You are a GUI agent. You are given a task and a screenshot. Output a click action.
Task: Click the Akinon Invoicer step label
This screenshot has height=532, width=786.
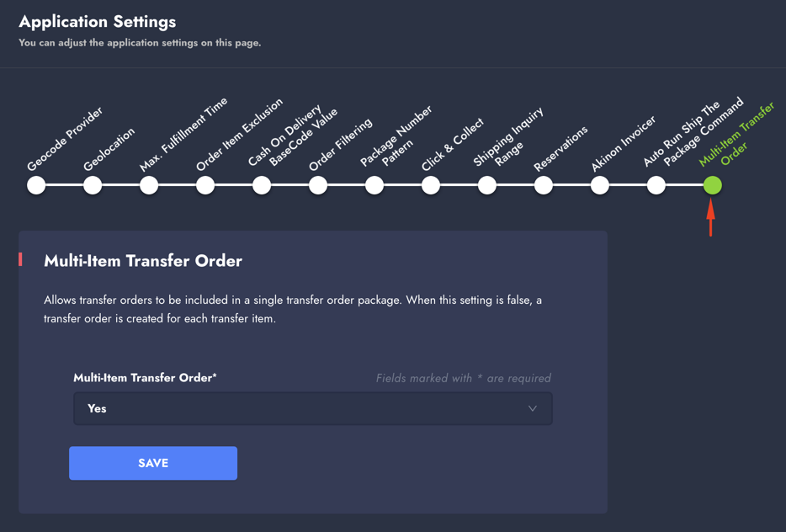pyautogui.click(x=624, y=144)
